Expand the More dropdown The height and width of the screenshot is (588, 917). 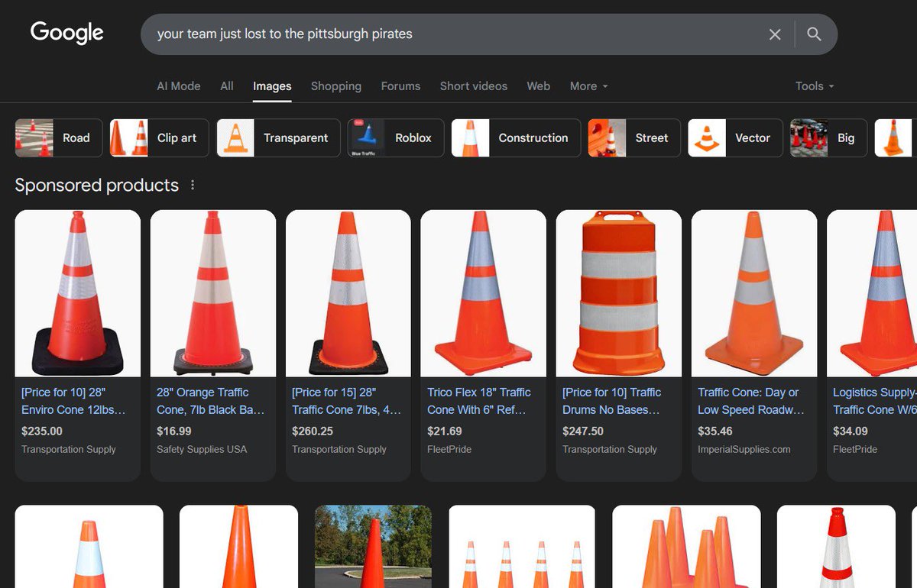point(589,86)
